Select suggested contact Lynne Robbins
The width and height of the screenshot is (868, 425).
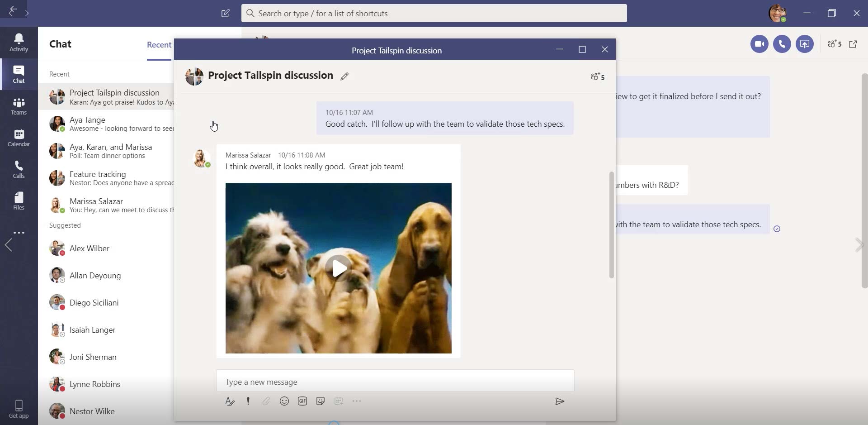click(x=106, y=384)
